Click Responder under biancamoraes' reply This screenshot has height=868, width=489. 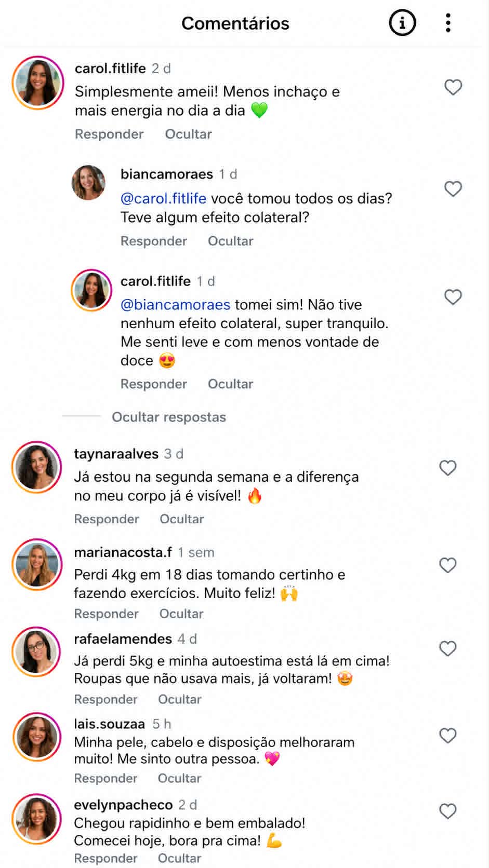(x=154, y=241)
